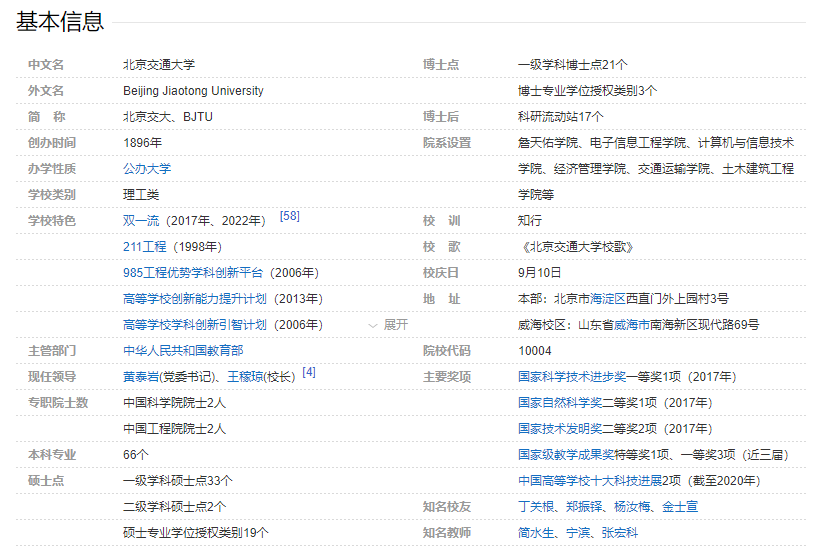
Task: Open 国家科学技术进步奖 link
Action: (572, 377)
